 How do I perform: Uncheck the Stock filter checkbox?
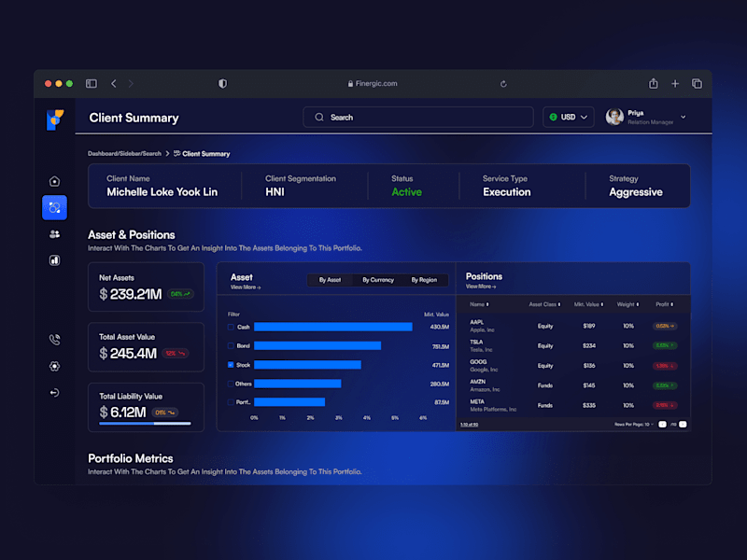231,365
